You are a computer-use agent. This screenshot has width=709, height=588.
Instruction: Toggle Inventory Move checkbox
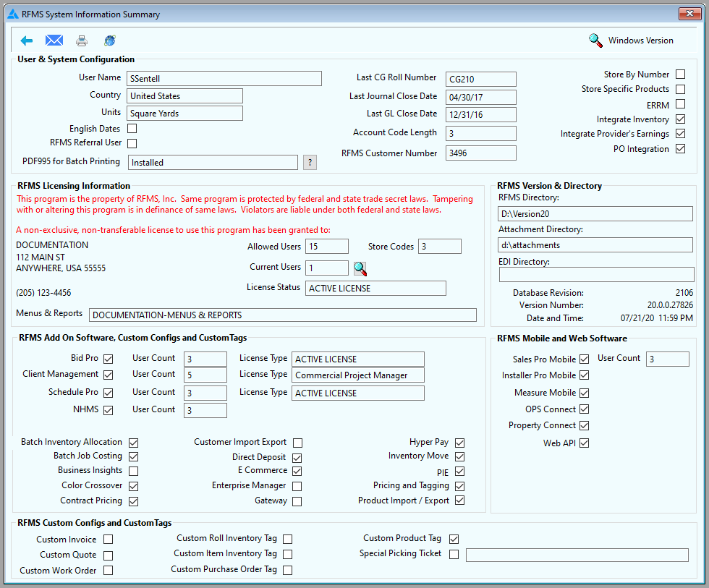tap(460, 456)
